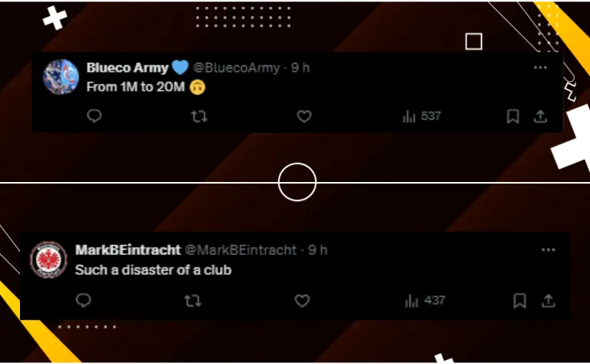Bookmark the MarkBEintracht tweet

click(519, 301)
